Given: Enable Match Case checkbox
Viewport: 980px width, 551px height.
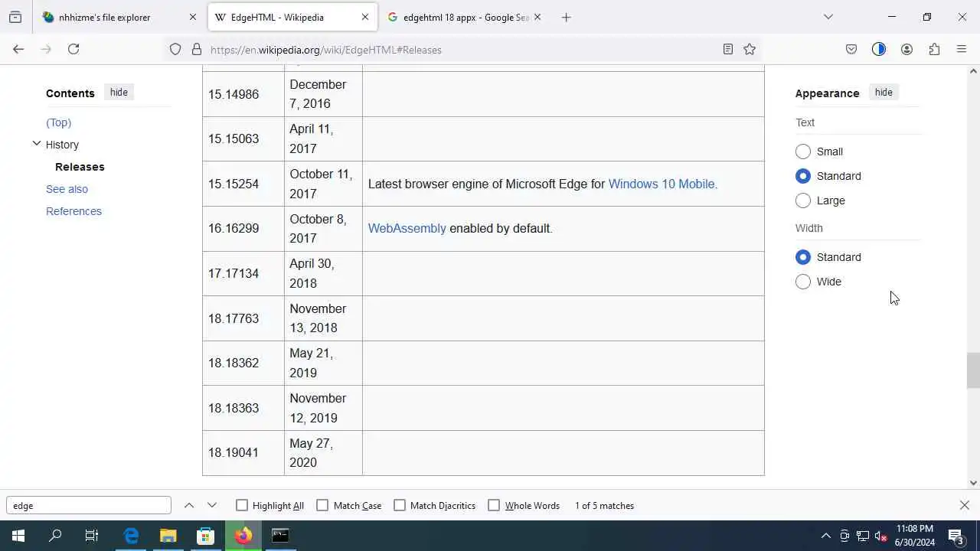Looking at the screenshot, I should (x=322, y=505).
